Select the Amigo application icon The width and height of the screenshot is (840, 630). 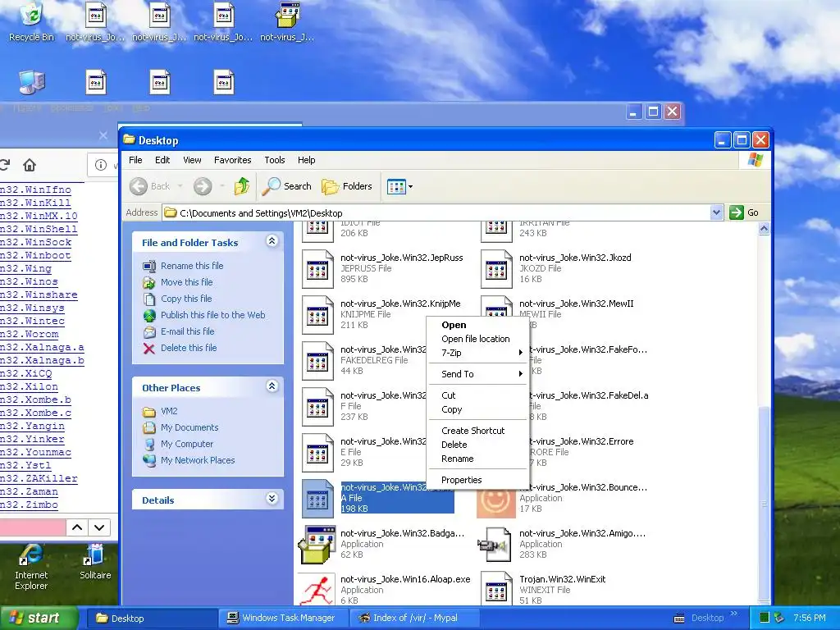coord(495,545)
